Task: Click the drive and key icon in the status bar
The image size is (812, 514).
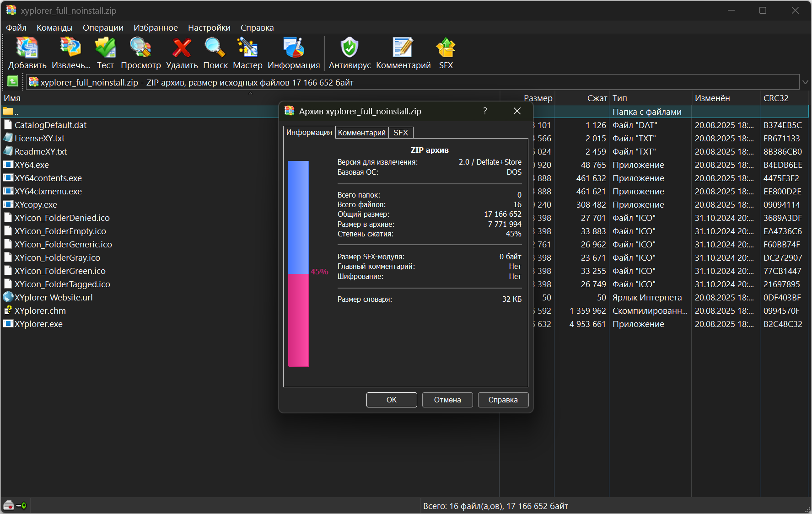Action: (x=15, y=505)
